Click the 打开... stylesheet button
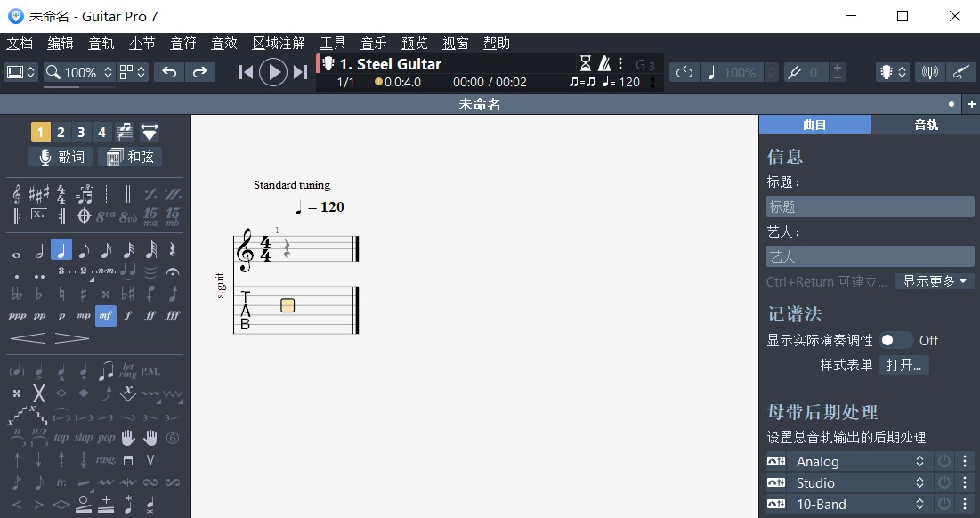Screen dimensions: 980x518 (x=903, y=365)
